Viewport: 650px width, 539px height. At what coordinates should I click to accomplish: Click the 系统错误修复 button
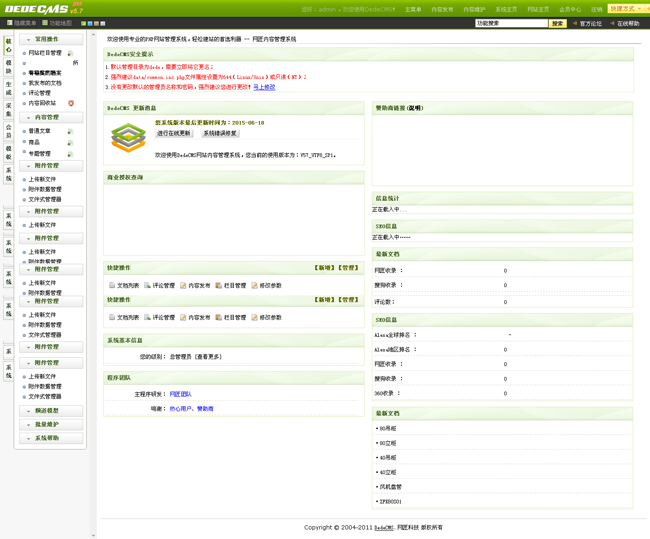click(220, 133)
